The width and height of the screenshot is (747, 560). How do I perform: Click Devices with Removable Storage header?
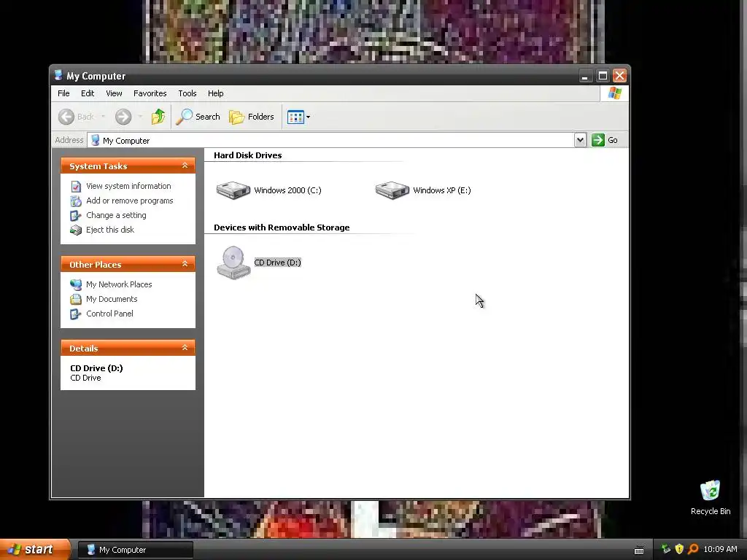282,227
